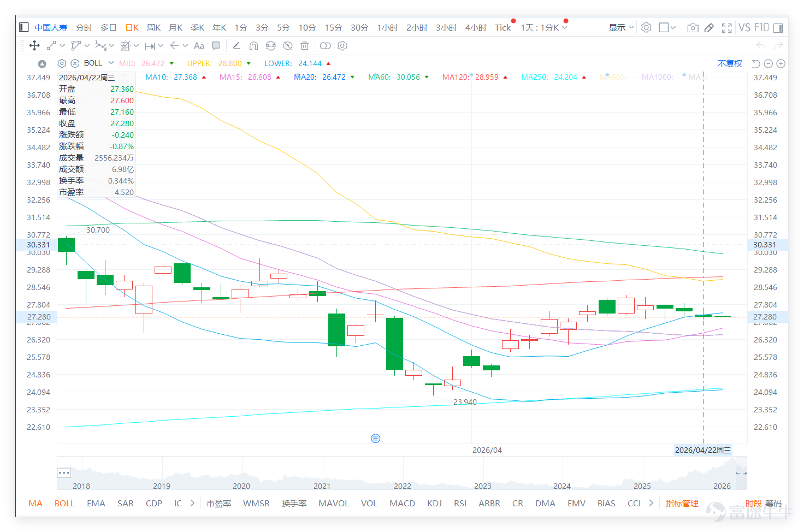The width and height of the screenshot is (804, 532).
Task: Open drawing toolbar settings gear
Action: click(x=342, y=46)
